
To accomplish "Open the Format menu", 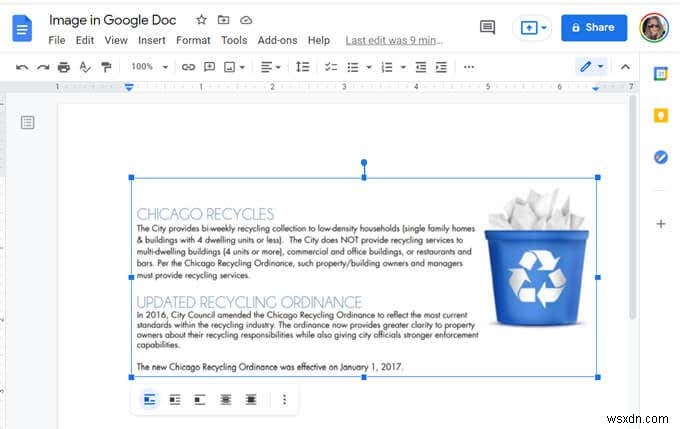I will tap(193, 40).
